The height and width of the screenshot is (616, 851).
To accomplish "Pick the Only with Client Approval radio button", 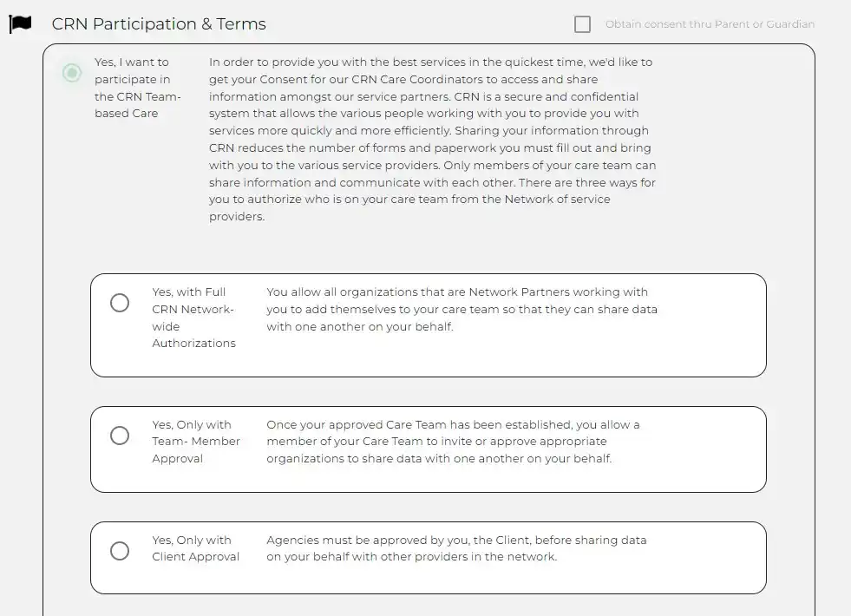I will 120,551.
